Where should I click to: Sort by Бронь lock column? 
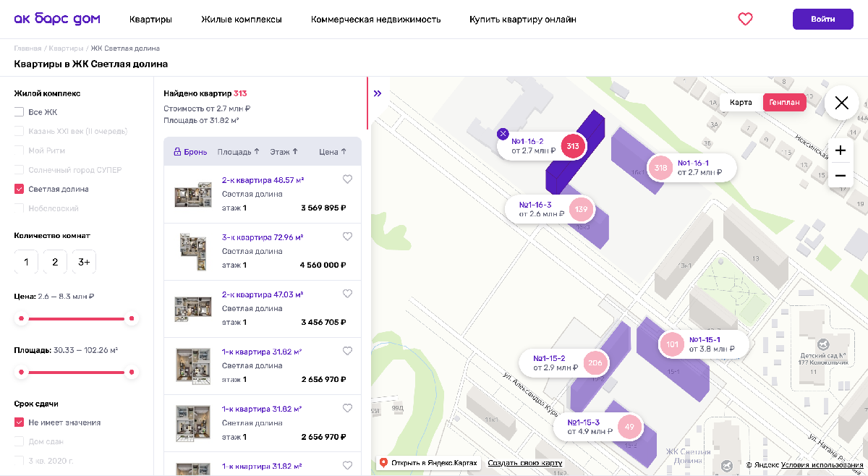pyautogui.click(x=190, y=152)
